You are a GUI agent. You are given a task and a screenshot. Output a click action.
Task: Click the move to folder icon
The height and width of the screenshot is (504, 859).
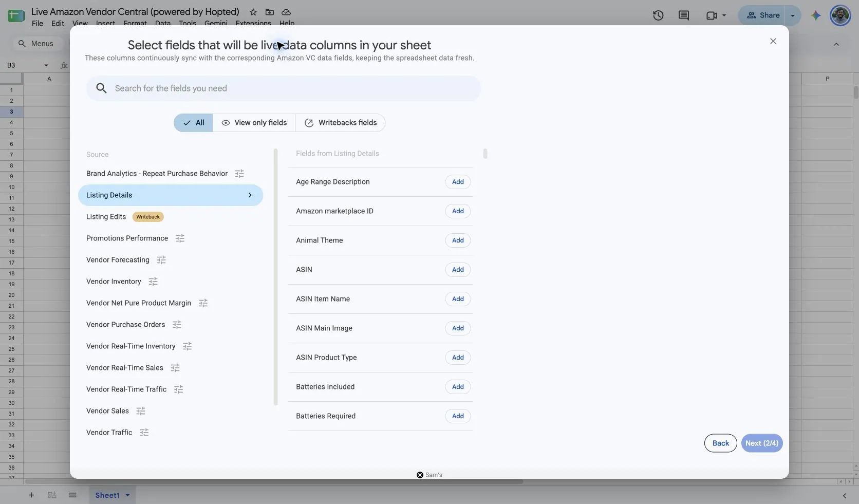pos(270,12)
